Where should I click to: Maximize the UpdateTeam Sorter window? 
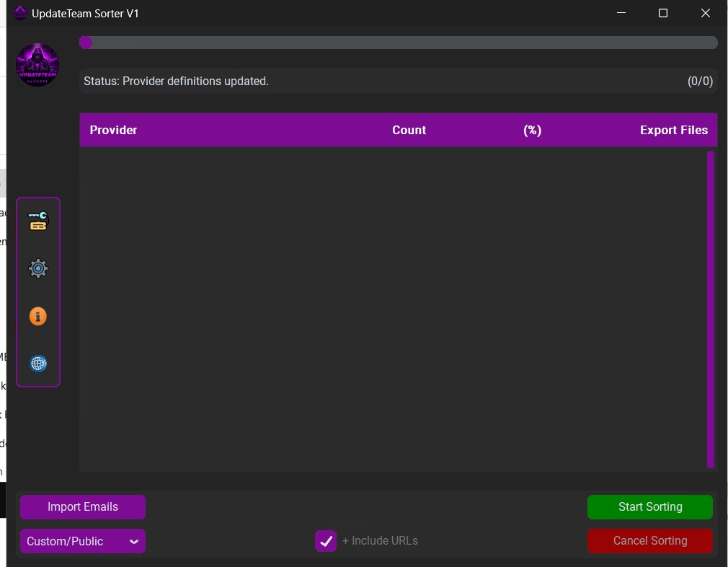(x=663, y=13)
